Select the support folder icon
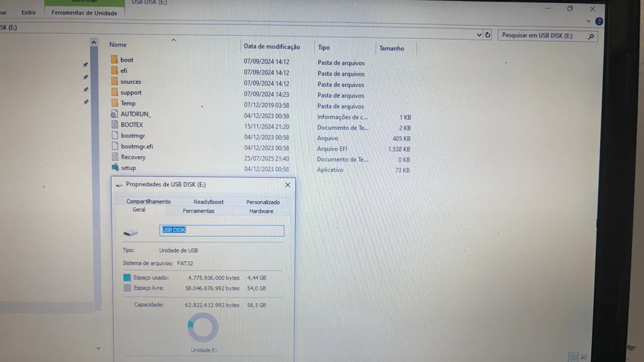Viewport: 644px width, 362px height. 114,92
